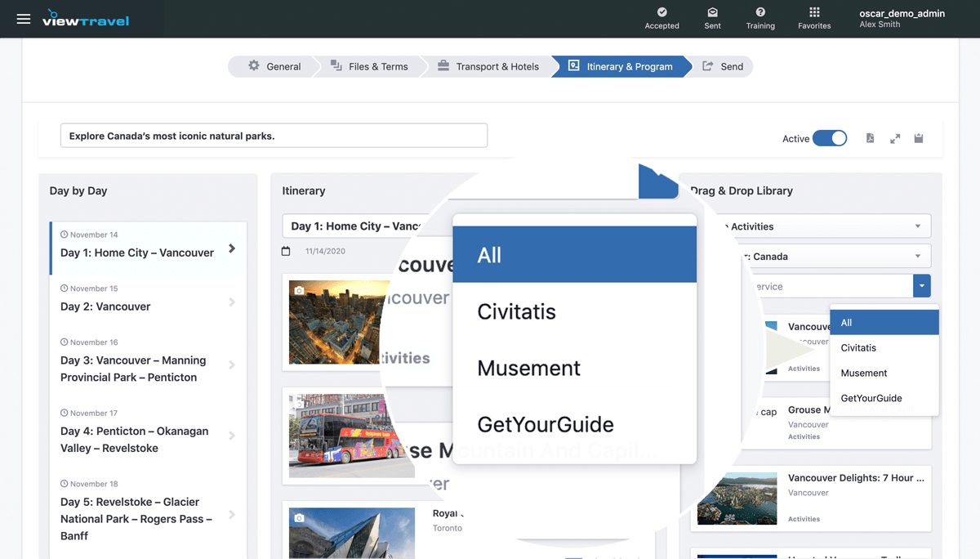Click the Drag & Drop Library heading

tap(742, 190)
